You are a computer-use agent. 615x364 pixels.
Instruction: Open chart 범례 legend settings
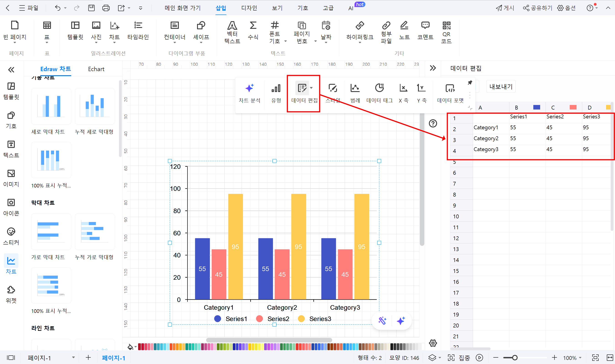(x=355, y=93)
